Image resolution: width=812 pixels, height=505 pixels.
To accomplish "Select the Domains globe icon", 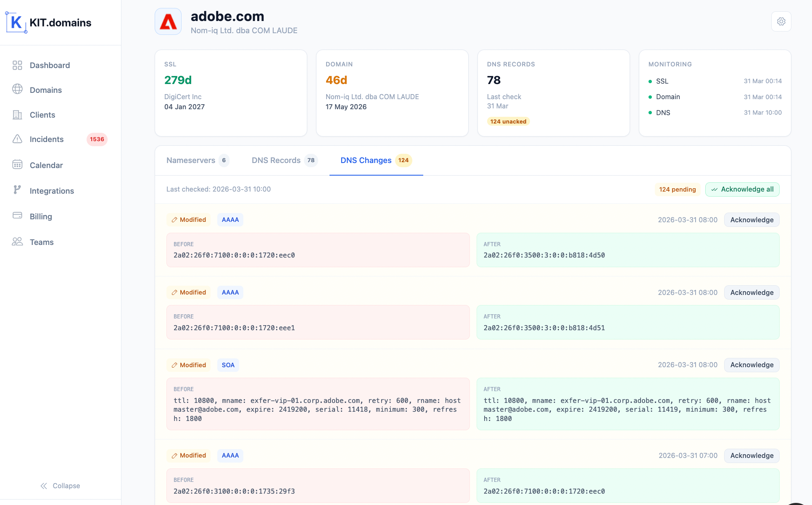I will tap(17, 89).
